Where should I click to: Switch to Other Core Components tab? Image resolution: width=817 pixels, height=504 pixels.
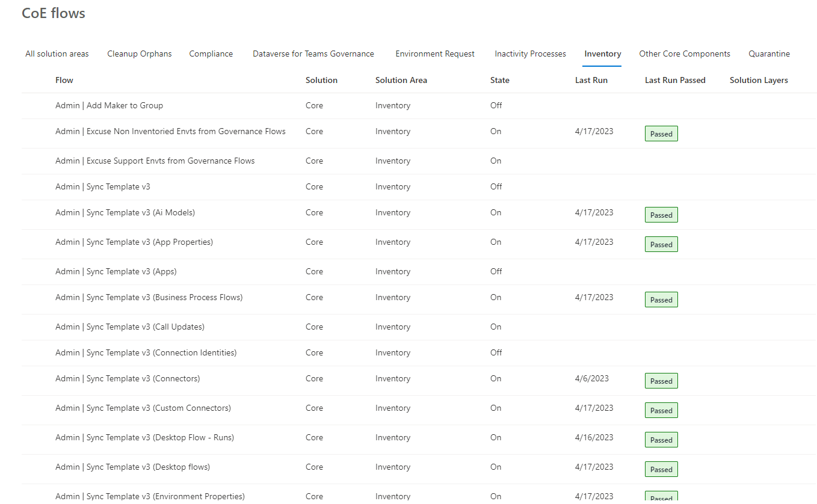point(684,54)
